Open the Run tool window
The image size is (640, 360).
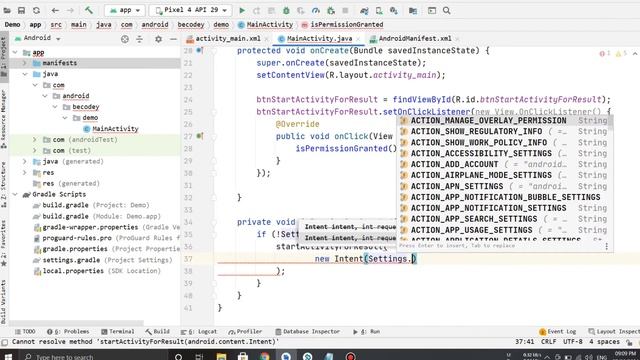click(x=366, y=331)
